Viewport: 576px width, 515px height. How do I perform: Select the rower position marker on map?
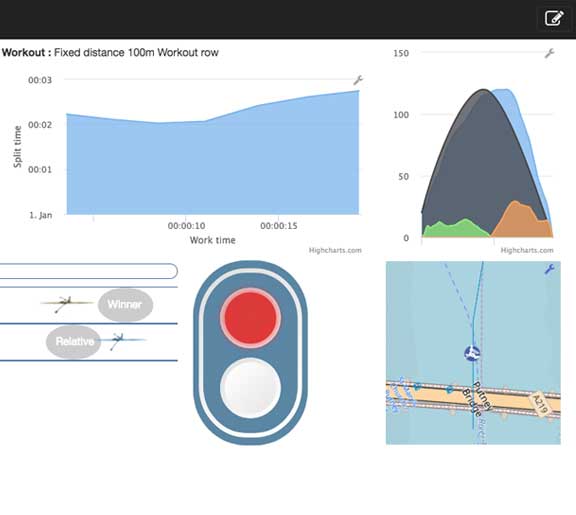pyautogui.click(x=472, y=353)
